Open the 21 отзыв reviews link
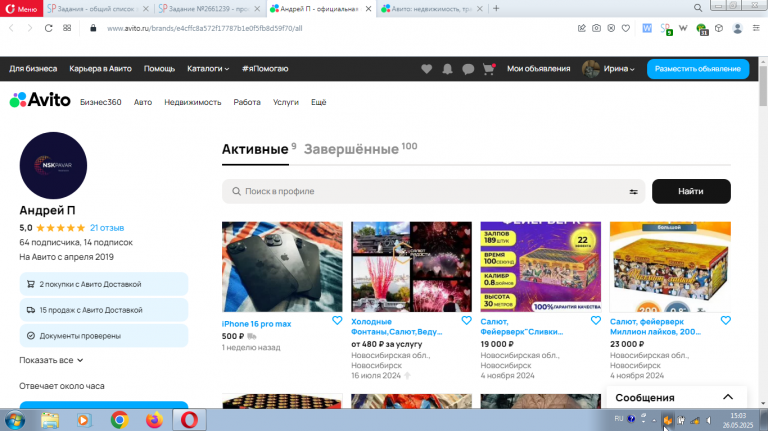768x431 pixels. click(107, 228)
